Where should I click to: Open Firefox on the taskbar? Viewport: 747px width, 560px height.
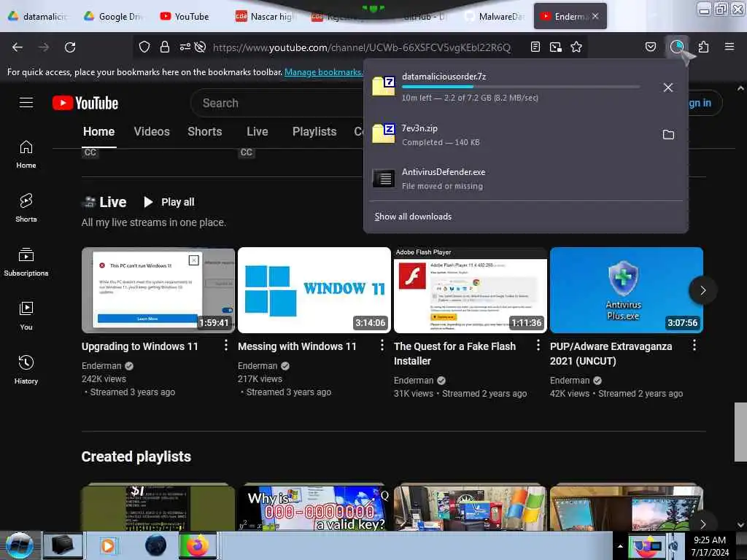click(197, 545)
